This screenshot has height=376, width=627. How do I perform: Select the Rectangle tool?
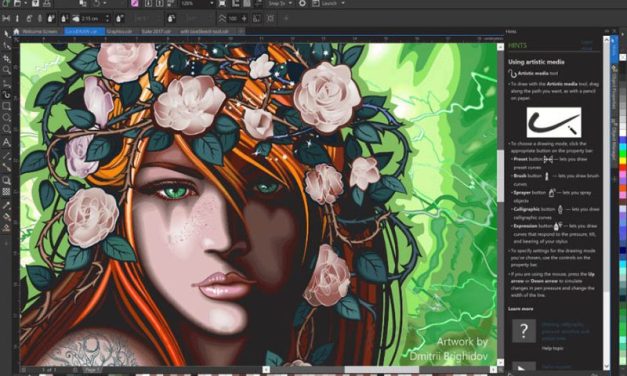pos(6,106)
